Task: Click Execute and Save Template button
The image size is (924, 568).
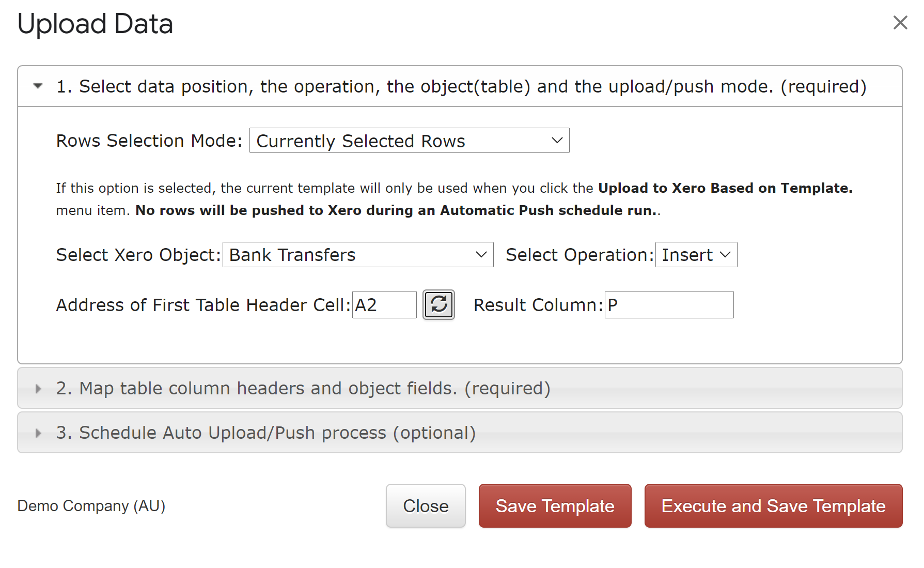Action: coord(773,506)
